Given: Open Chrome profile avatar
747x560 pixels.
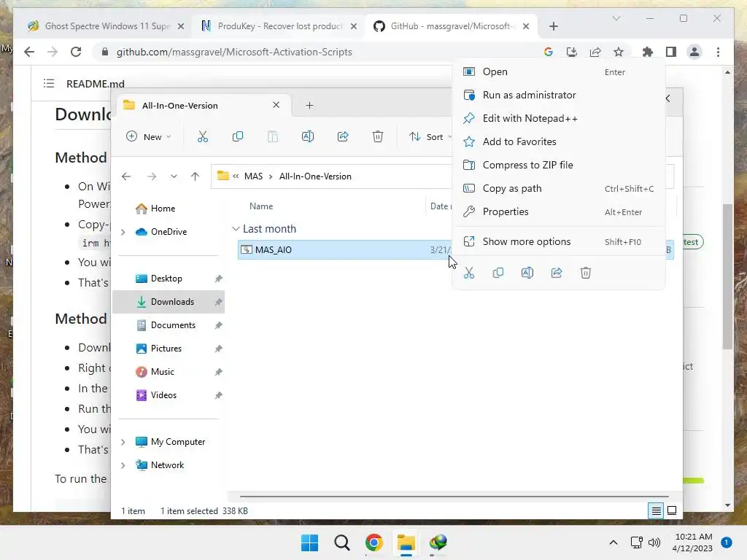Looking at the screenshot, I should (694, 52).
